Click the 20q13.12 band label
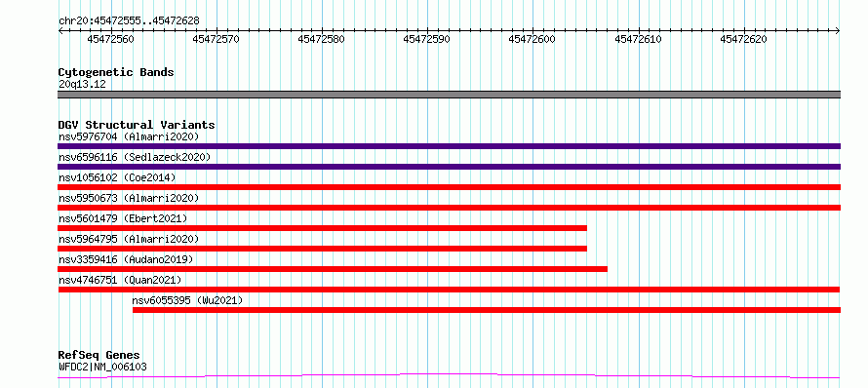The width and height of the screenshot is (868, 388). coord(82,85)
